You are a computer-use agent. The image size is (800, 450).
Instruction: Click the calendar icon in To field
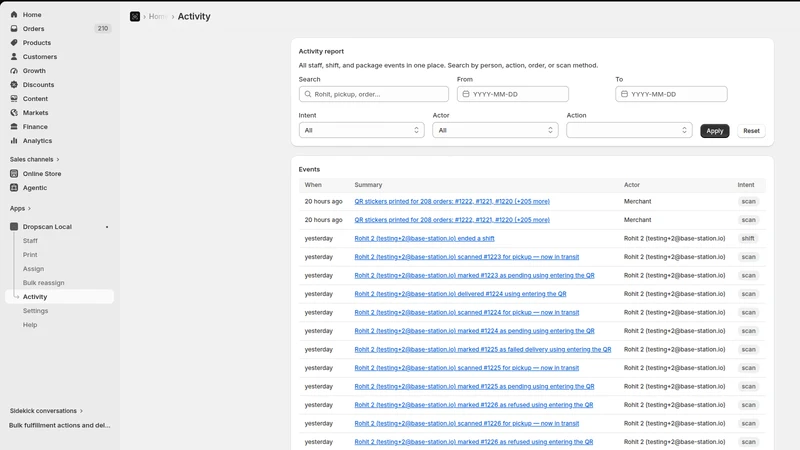[x=624, y=94]
